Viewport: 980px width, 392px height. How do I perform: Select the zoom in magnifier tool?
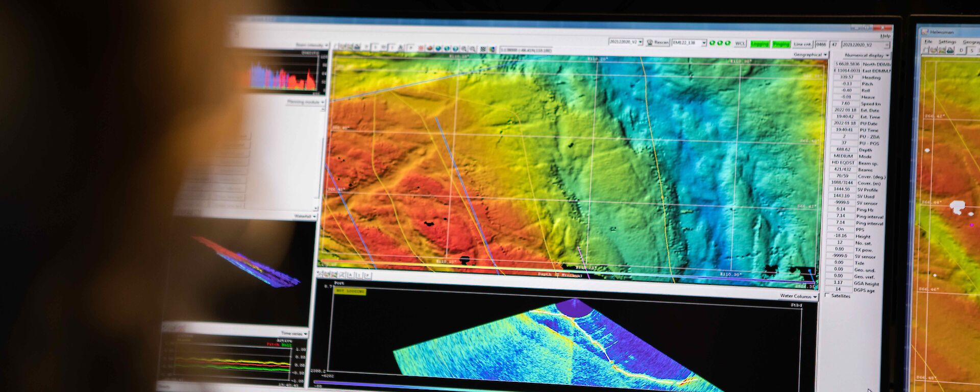tap(463, 50)
